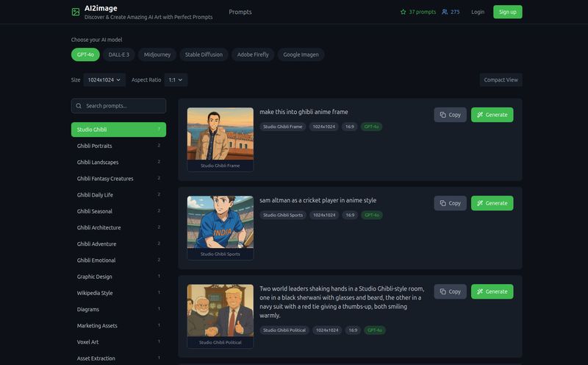The height and width of the screenshot is (365, 588).
Task: Click 1024x1024 tag on sam altman card
Action: click(324, 215)
